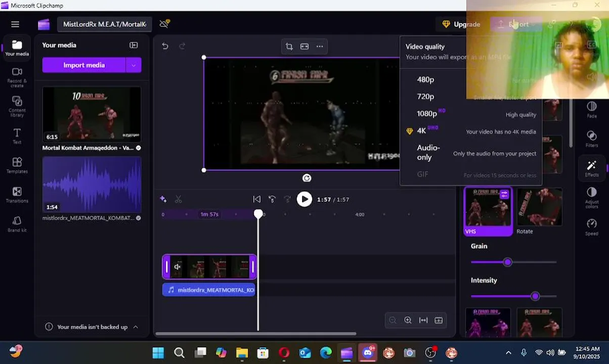Click the play button
This screenshot has height=364, width=609.
(304, 199)
